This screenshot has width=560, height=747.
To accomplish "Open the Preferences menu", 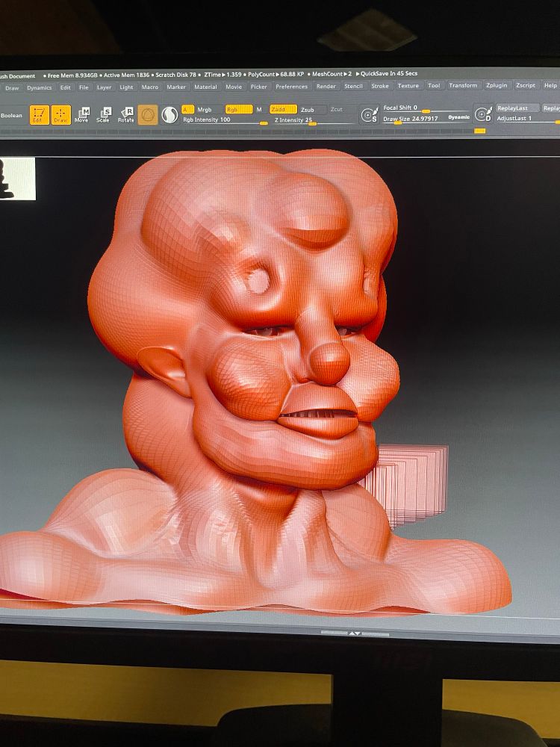I will [x=292, y=87].
